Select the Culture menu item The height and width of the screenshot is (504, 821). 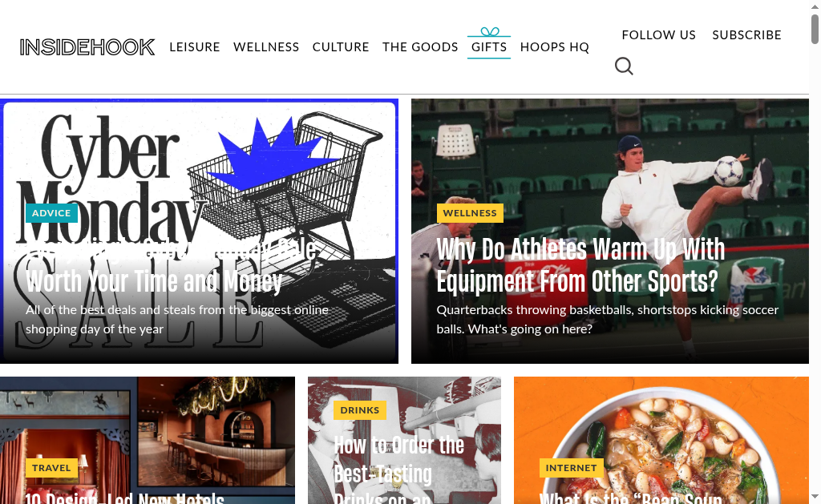click(x=341, y=47)
